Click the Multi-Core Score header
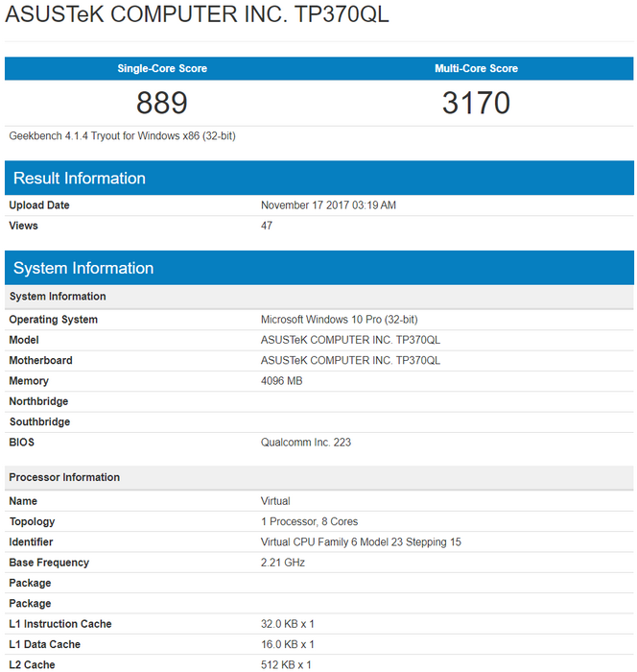Image resolution: width=637 pixels, height=672 pixels. point(477,68)
